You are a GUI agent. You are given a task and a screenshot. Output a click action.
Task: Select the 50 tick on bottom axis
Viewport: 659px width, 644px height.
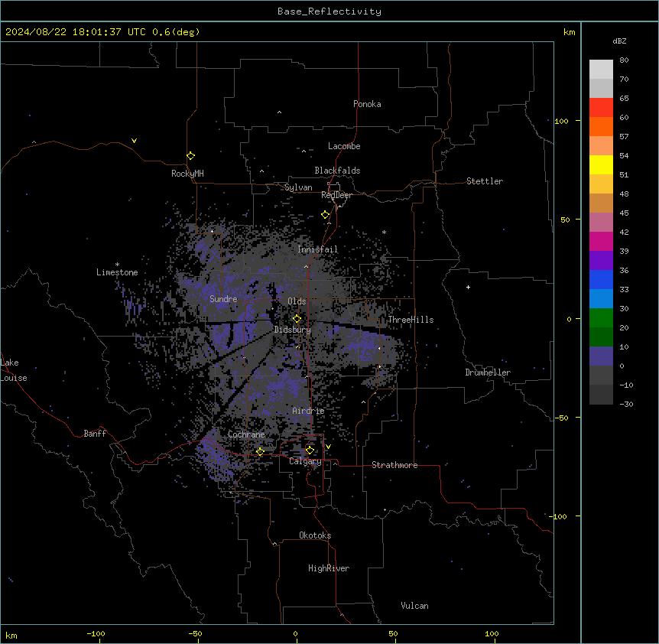(393, 633)
